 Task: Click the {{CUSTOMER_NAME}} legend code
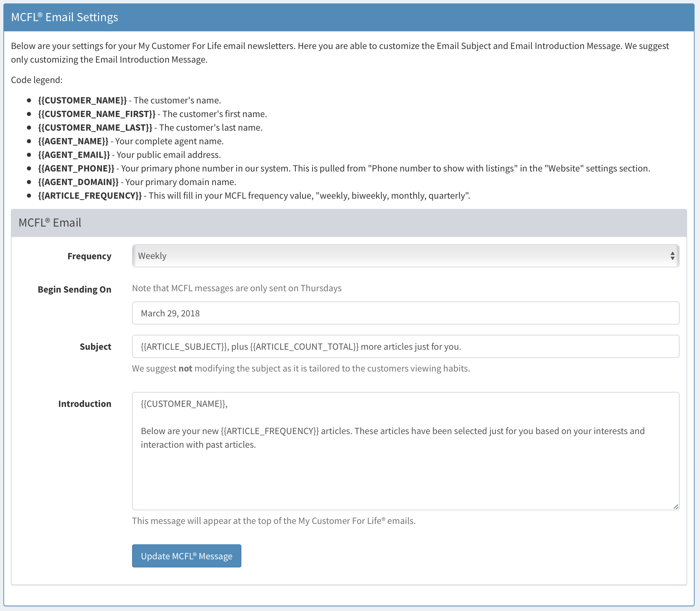pyautogui.click(x=82, y=100)
